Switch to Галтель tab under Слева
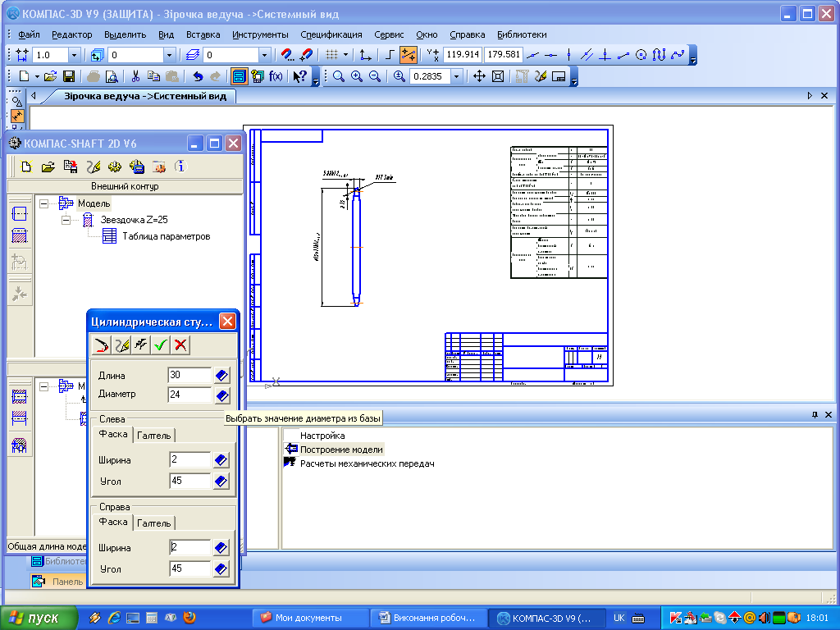 [x=153, y=436]
